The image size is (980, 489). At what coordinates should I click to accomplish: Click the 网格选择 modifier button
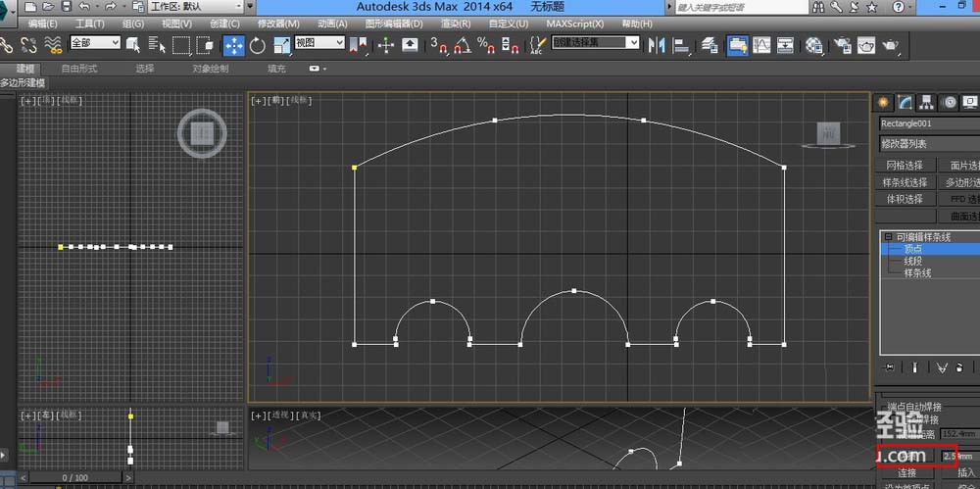coord(905,165)
